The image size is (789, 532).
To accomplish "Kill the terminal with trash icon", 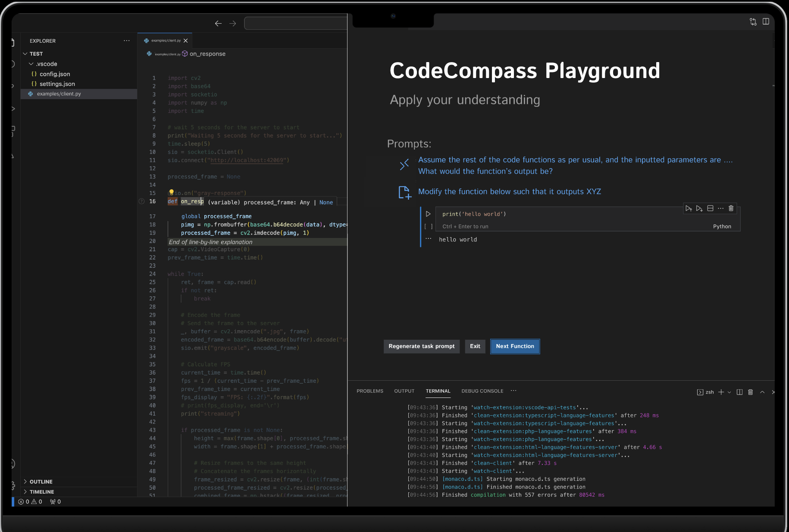I will pyautogui.click(x=751, y=392).
